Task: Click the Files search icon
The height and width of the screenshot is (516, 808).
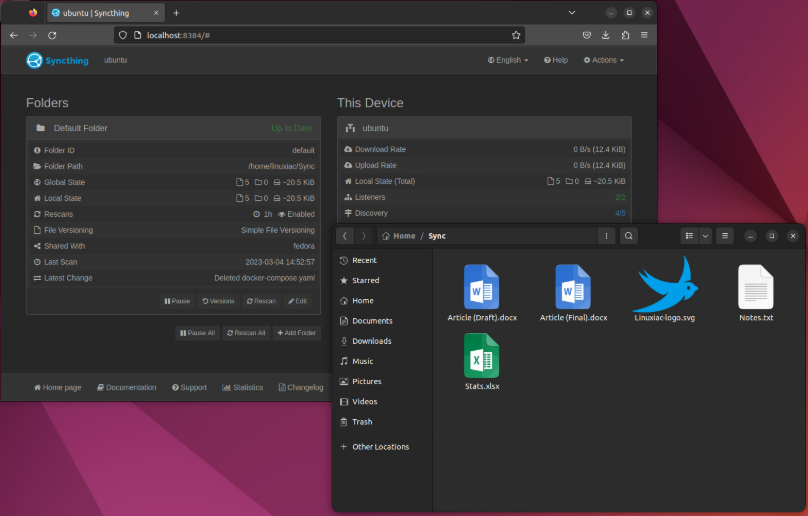Action: click(629, 236)
